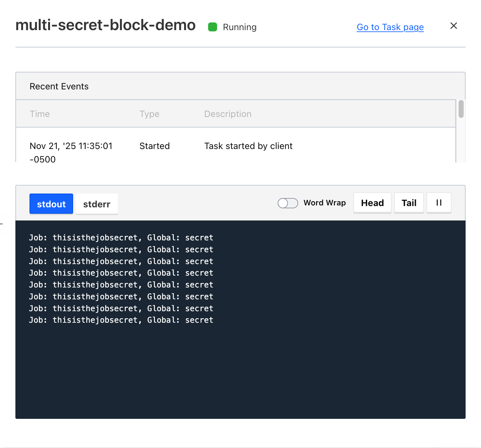Viewport: 481px width, 448px height.
Task: Toggle the Word Wrap switch
Action: pos(288,203)
